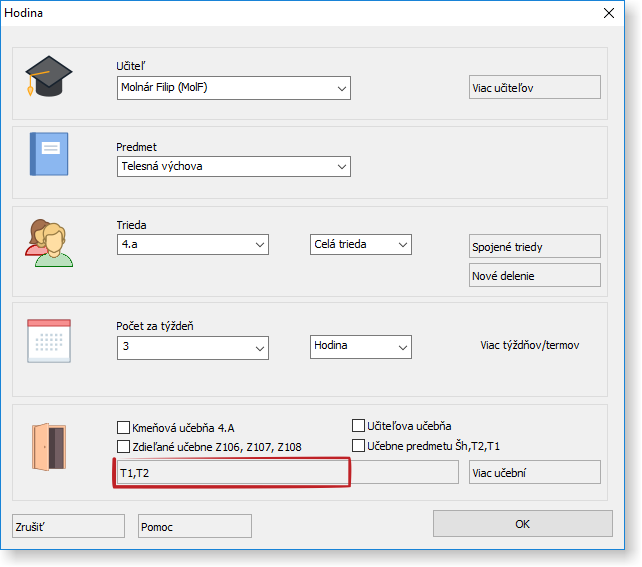Click the Viac týždňov/termov link

529,345
